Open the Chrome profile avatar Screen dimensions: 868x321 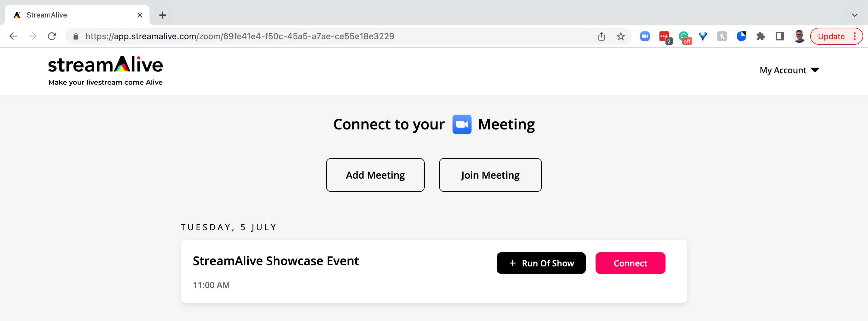click(799, 36)
